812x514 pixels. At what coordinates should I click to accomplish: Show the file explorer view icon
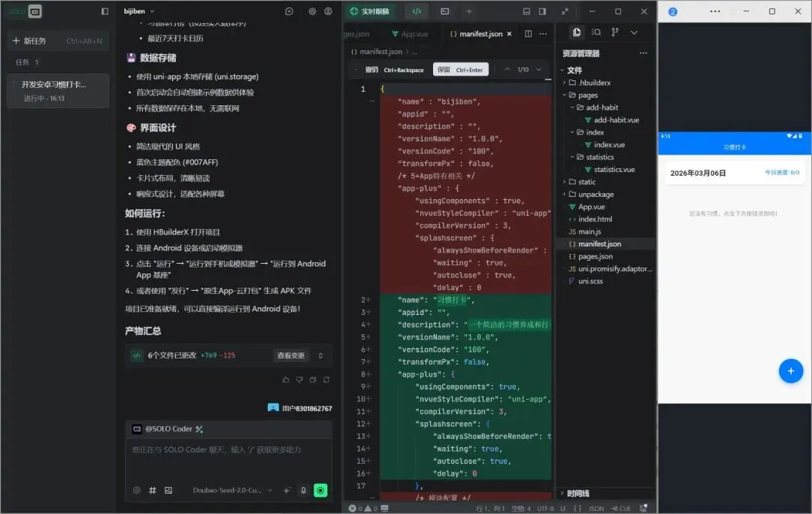pos(577,32)
